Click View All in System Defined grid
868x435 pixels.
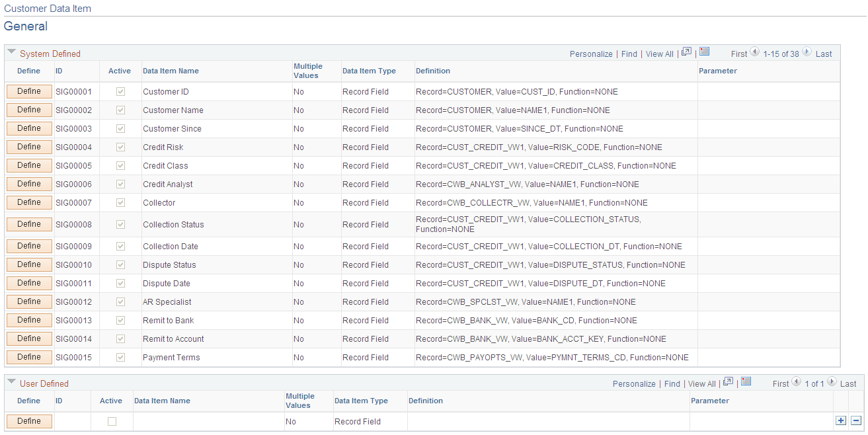[x=659, y=54]
